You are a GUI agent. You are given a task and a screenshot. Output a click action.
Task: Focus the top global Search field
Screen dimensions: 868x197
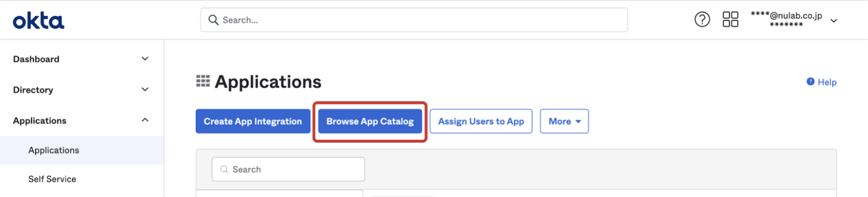pos(414,20)
